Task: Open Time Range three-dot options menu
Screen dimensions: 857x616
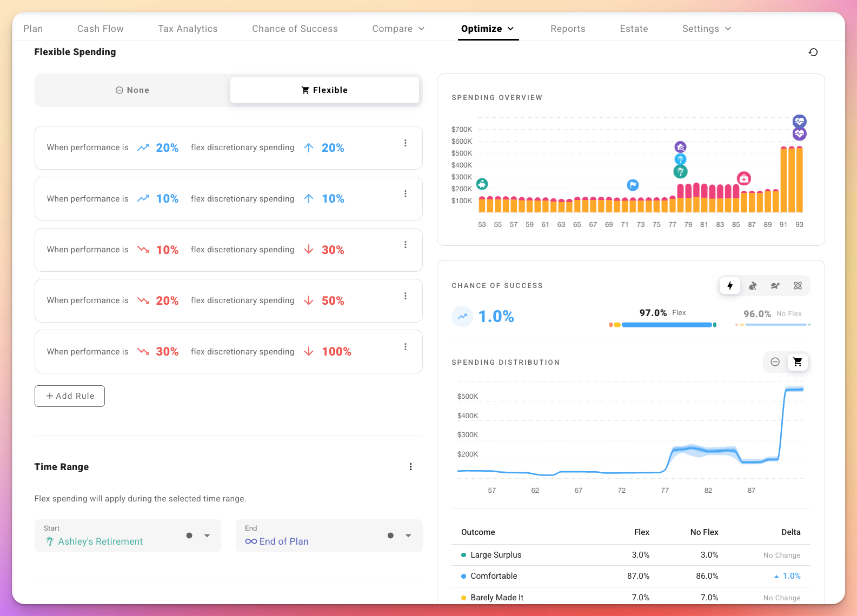Action: coord(410,467)
